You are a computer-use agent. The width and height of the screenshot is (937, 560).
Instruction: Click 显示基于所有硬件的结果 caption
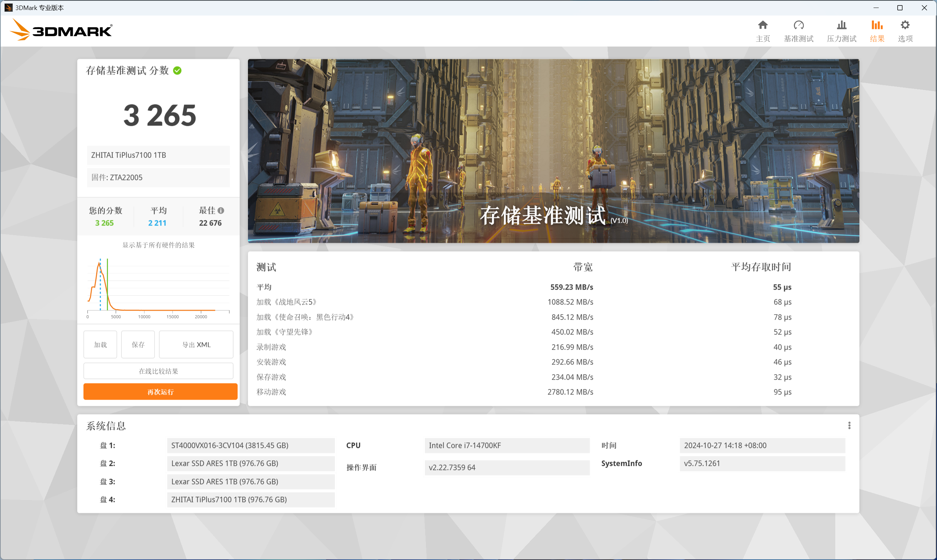pos(159,245)
